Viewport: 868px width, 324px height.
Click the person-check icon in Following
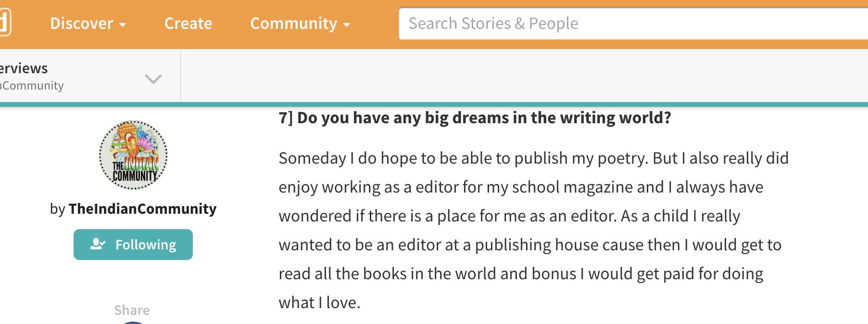click(x=98, y=244)
